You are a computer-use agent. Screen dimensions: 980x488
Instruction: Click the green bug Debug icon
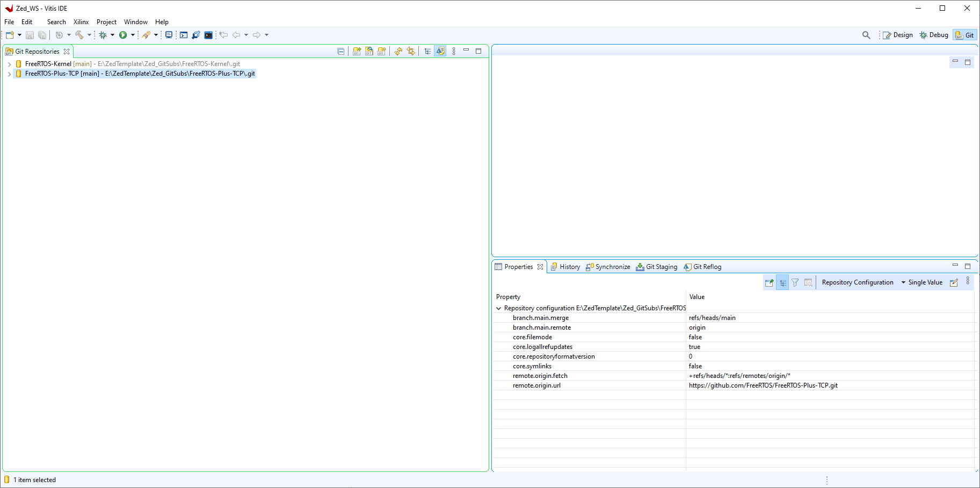click(x=103, y=35)
